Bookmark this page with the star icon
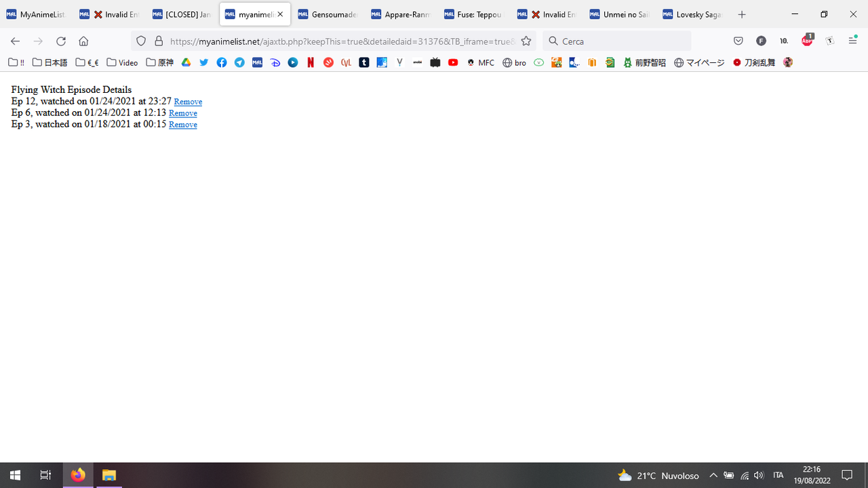The width and height of the screenshot is (868, 488). [526, 41]
